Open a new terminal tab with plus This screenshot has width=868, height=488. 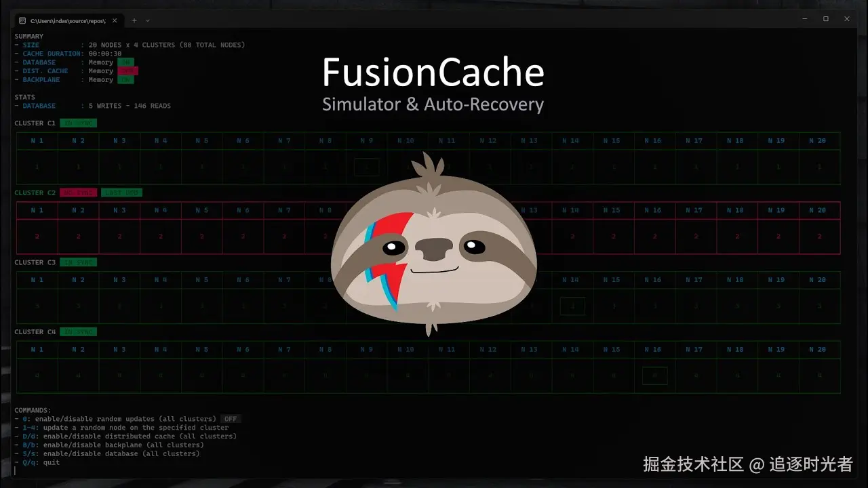tap(134, 20)
